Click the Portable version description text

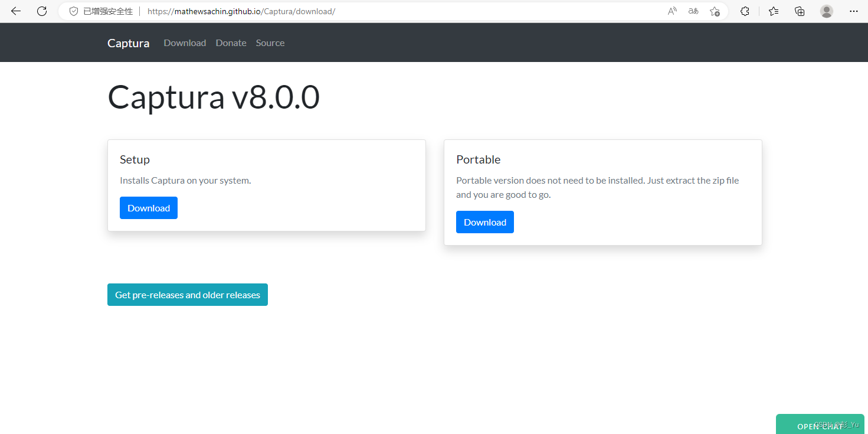(597, 188)
